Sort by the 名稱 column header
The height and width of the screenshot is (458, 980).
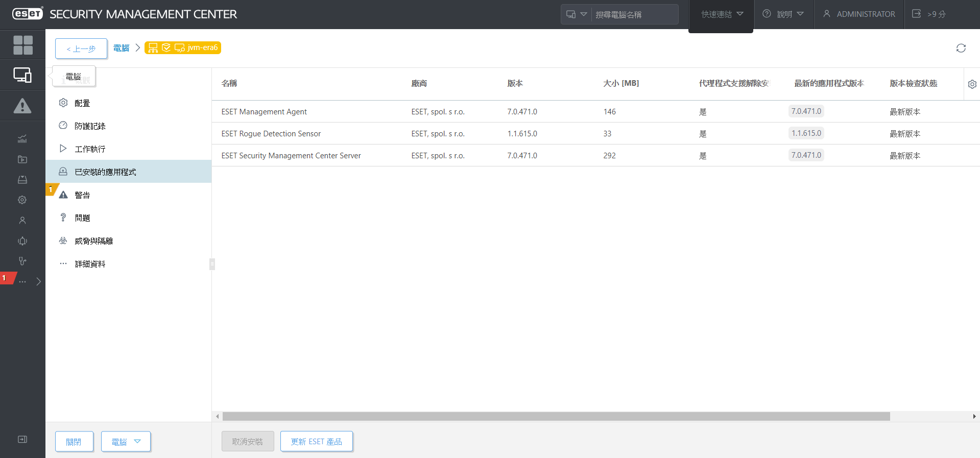point(229,83)
